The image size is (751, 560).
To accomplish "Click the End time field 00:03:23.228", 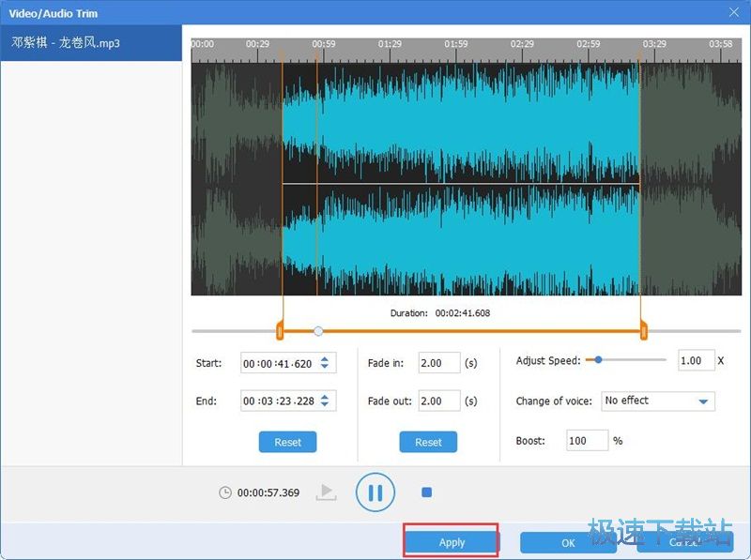I will coord(288,401).
